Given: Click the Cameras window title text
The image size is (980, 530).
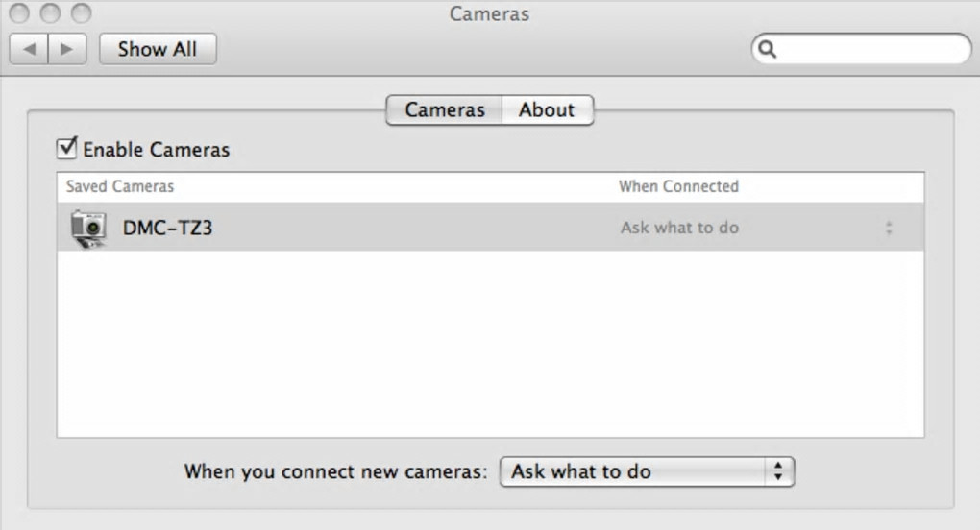Looking at the screenshot, I should [x=489, y=14].
